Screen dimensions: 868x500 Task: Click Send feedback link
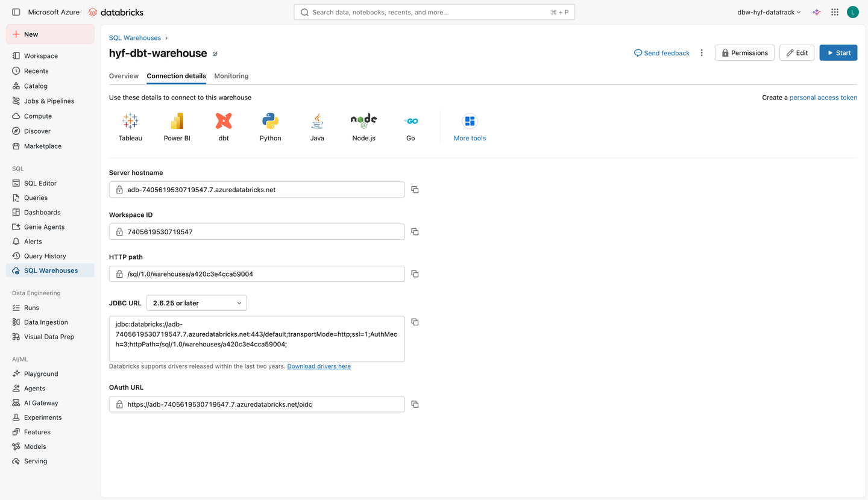click(662, 53)
